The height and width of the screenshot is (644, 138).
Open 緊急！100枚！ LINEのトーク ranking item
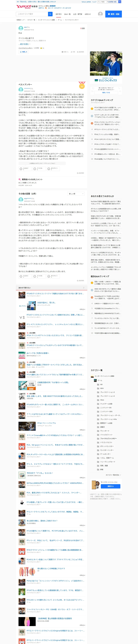[107, 283]
